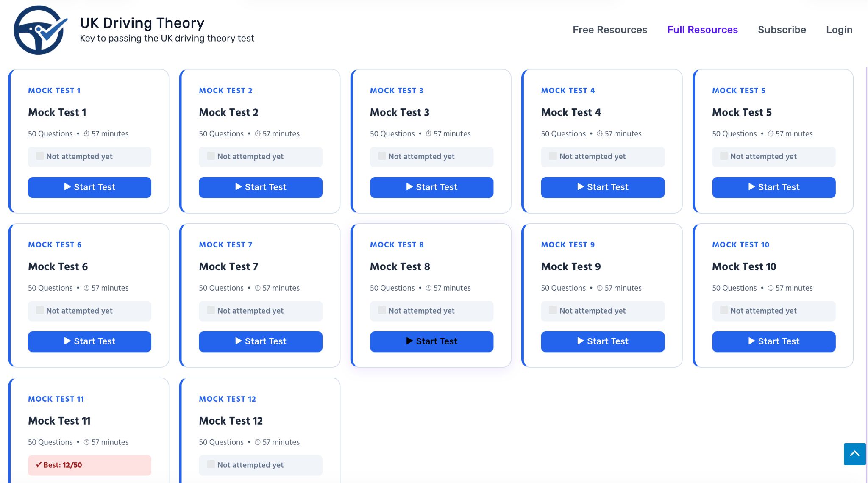This screenshot has width=868, height=483.
Task: Go to the Subscribe page
Action: tap(782, 30)
